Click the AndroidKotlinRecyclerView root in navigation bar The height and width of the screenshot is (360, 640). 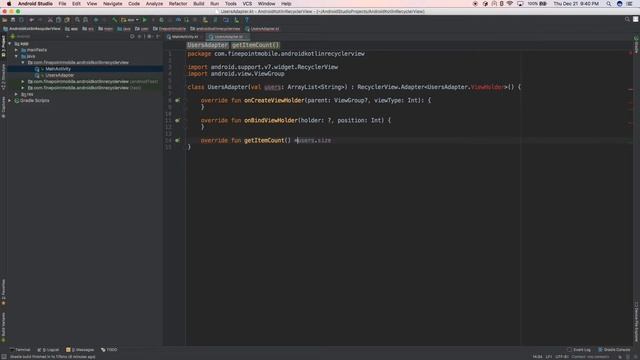(x=31, y=29)
